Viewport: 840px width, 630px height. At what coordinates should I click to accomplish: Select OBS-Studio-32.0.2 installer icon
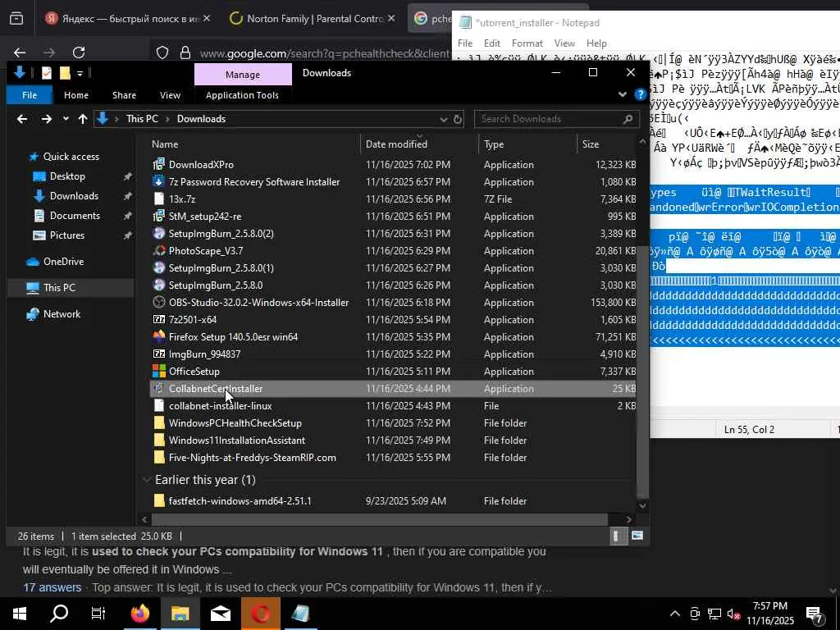tap(158, 302)
